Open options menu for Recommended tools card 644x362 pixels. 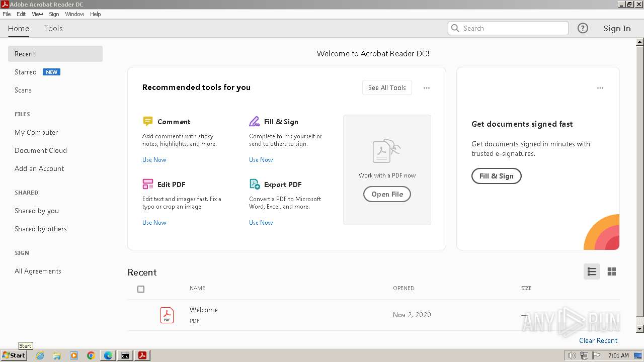click(427, 88)
